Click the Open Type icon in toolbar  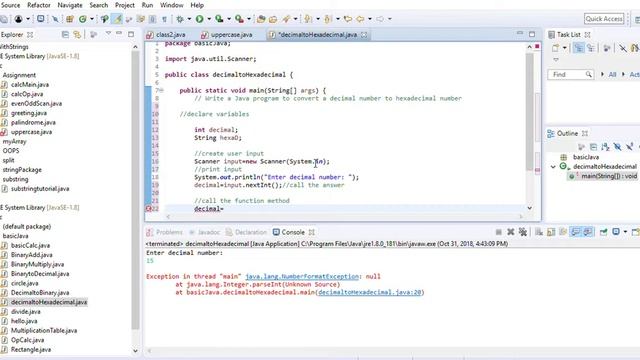click(x=261, y=19)
